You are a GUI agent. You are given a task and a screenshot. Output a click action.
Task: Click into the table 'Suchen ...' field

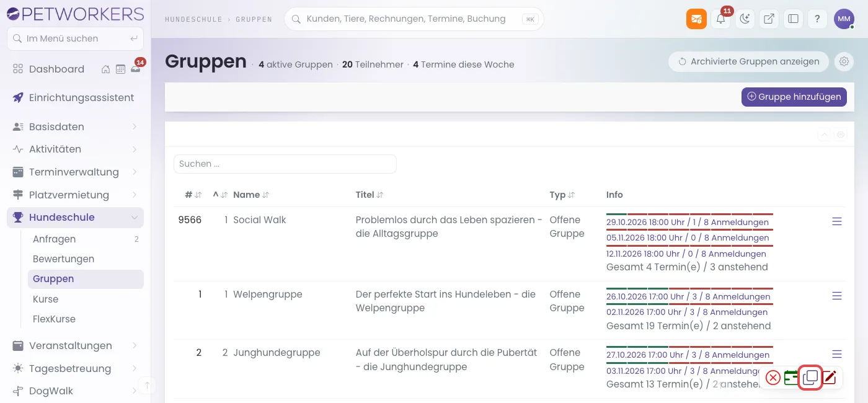pos(285,164)
